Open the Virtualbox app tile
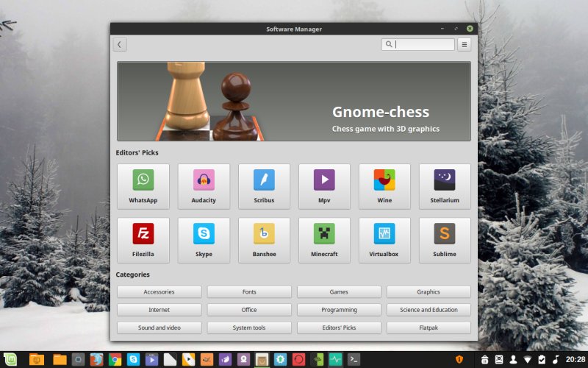The width and height of the screenshot is (588, 368). [384, 241]
